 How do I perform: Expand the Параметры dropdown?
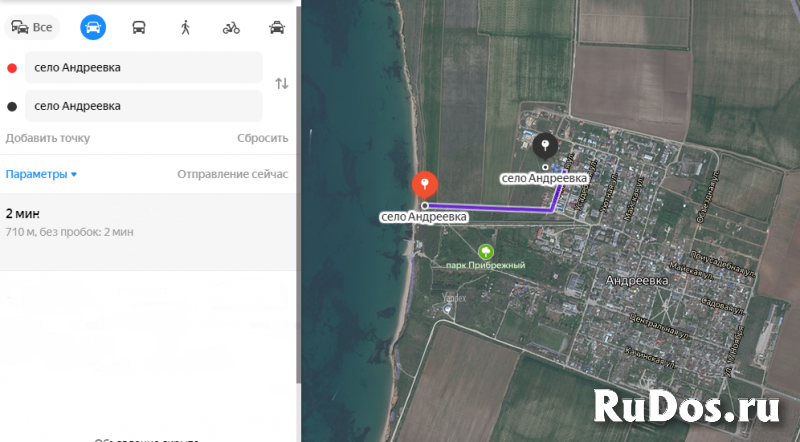(x=41, y=174)
